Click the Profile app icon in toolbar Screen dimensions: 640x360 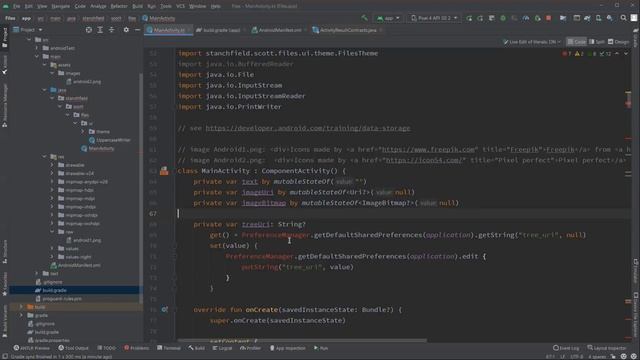pos(526,18)
